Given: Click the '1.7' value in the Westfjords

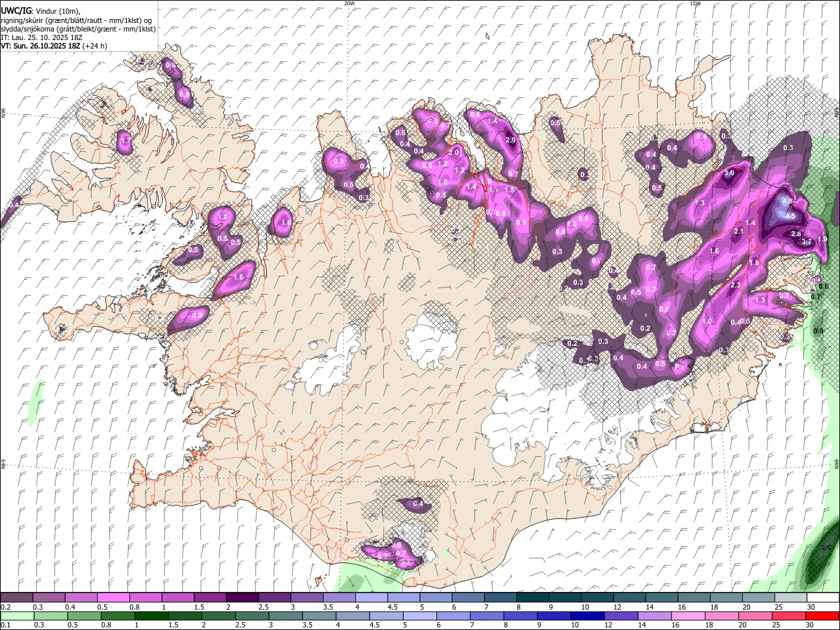Looking at the screenshot, I should (x=126, y=141).
